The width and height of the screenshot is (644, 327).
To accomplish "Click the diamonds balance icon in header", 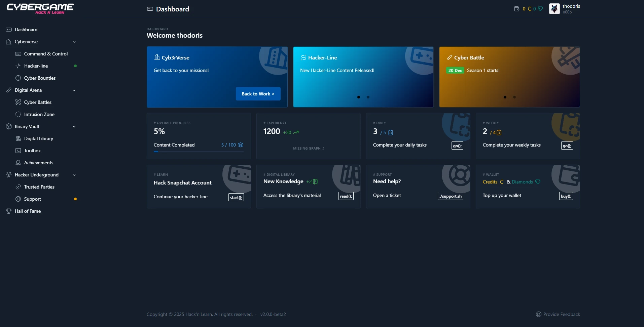I will tap(540, 9).
